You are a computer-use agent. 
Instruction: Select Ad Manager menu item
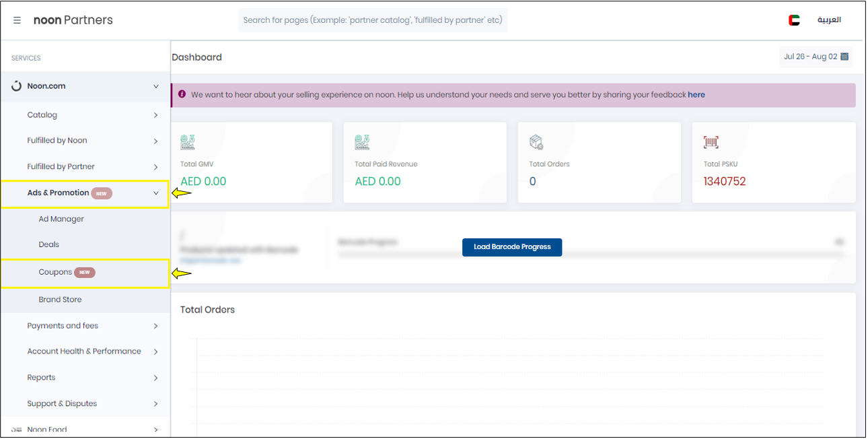61,219
